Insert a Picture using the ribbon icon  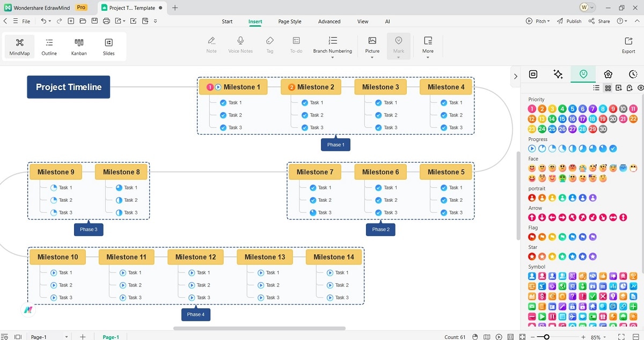tap(372, 43)
